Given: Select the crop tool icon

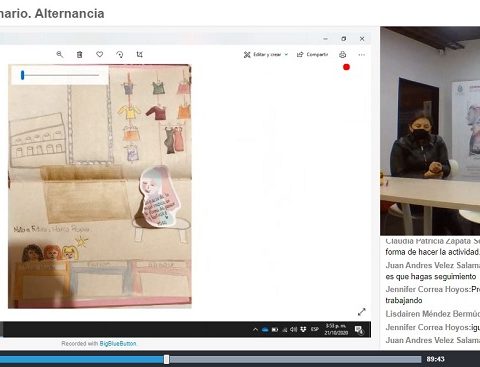Looking at the screenshot, I should coord(140,54).
